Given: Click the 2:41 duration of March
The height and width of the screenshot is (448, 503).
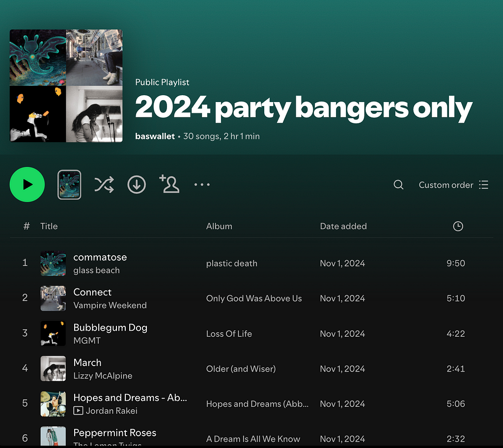Looking at the screenshot, I should click(455, 369).
